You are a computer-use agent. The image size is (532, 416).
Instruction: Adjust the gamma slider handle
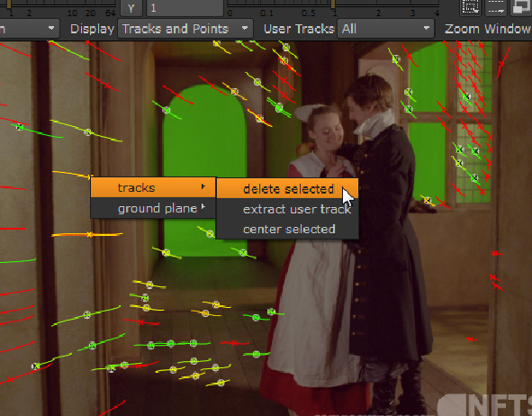click(x=334, y=4)
